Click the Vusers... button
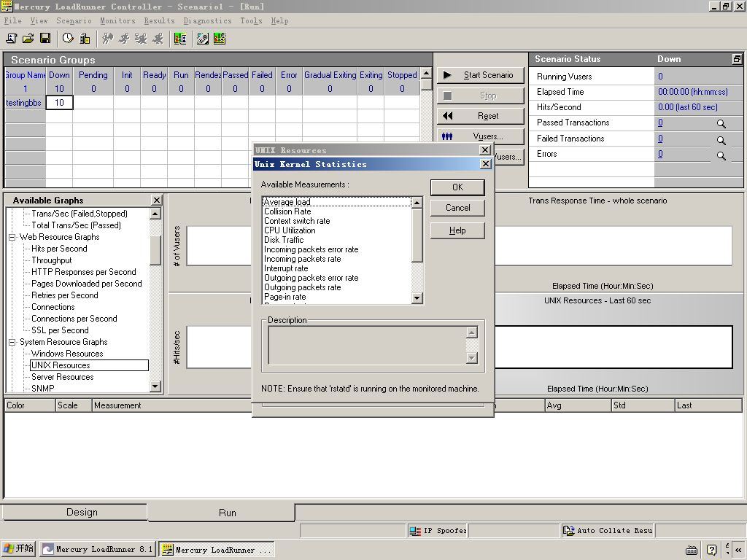The image size is (747, 560). 480,136
